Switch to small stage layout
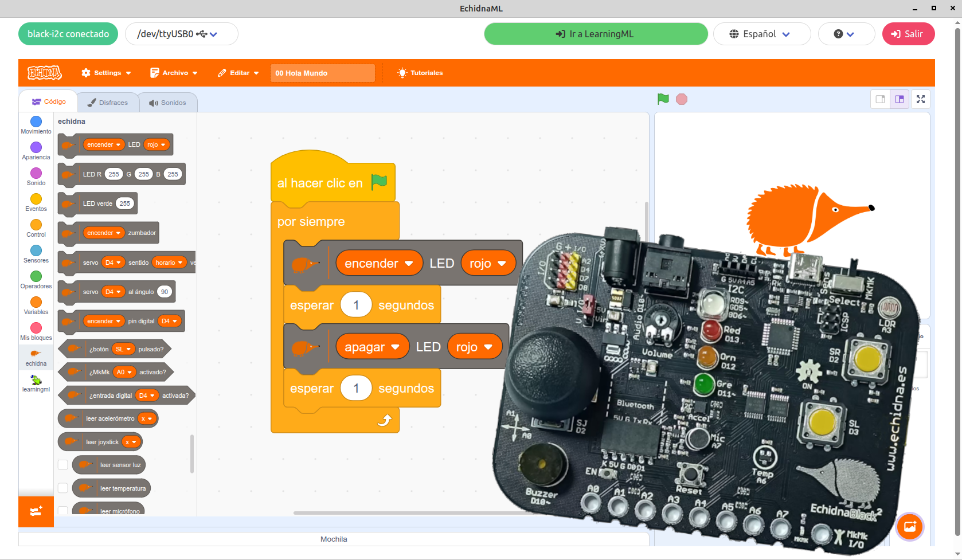962x560 pixels. click(880, 99)
